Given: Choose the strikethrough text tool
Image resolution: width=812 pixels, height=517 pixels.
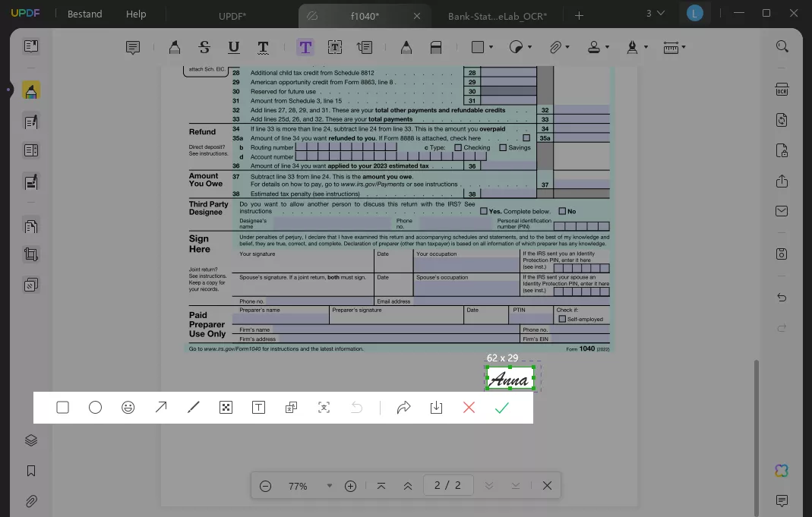Looking at the screenshot, I should point(204,48).
